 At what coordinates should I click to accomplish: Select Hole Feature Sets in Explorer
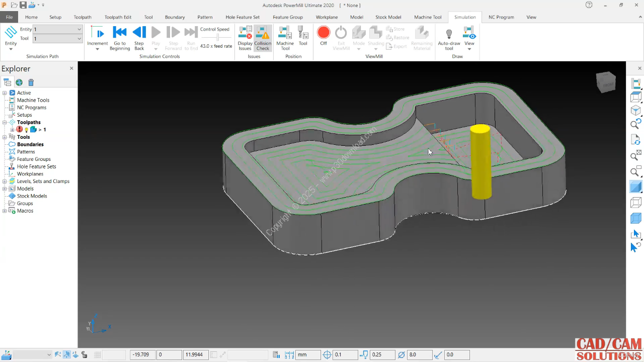coord(37,166)
